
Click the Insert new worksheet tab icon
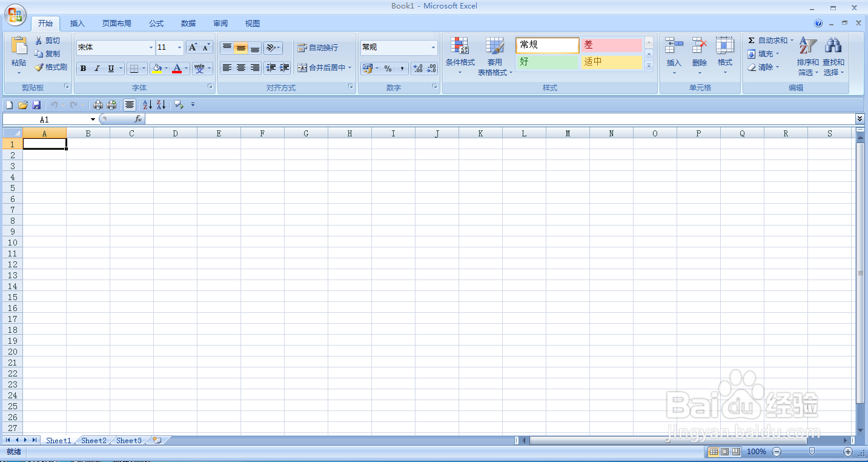[157, 440]
